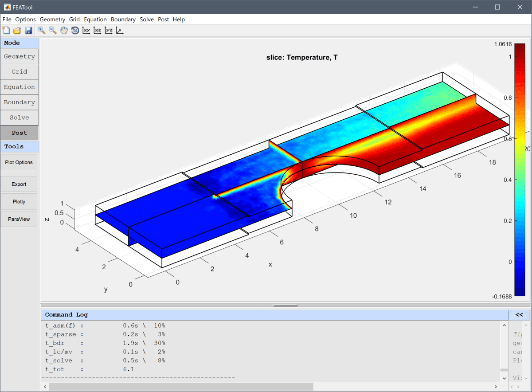Click the t_asm(f) log line
This screenshot has width=532, height=392.
coord(105,325)
